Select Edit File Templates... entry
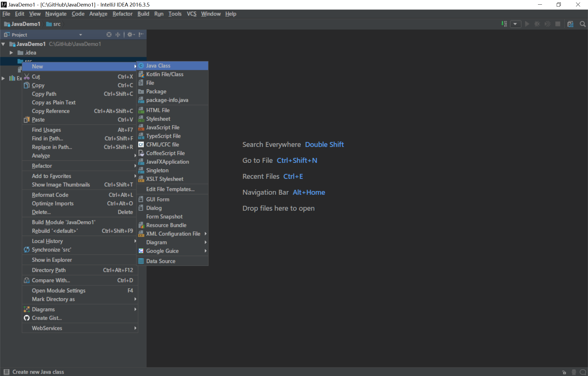The height and width of the screenshot is (376, 588). pyautogui.click(x=172, y=189)
